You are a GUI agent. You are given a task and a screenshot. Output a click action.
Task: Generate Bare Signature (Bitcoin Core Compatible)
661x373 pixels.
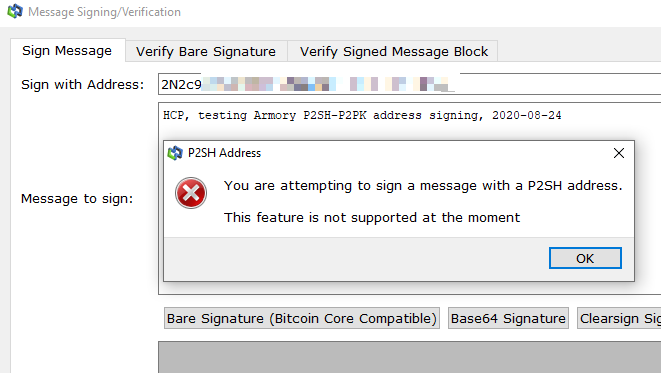click(x=302, y=318)
